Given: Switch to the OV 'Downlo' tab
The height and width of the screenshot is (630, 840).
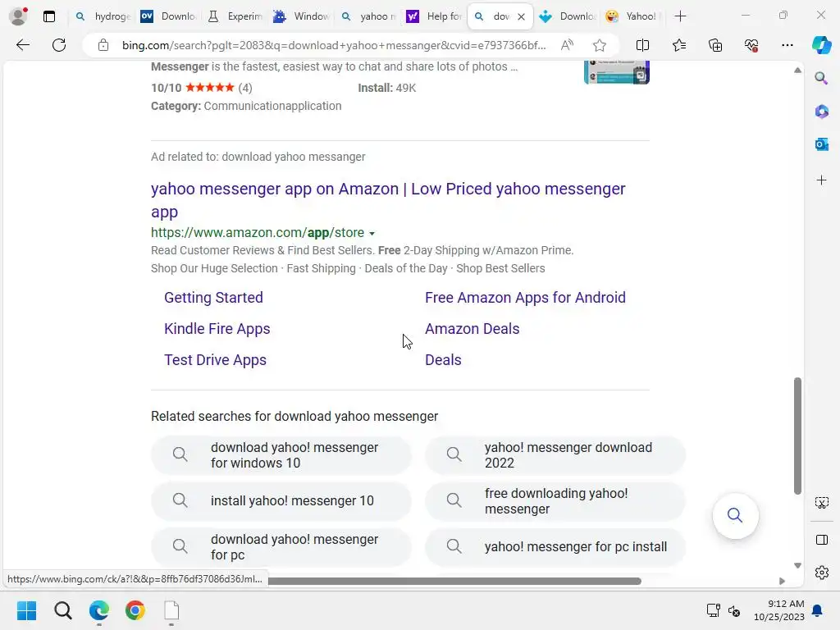Looking at the screenshot, I should 167,16.
